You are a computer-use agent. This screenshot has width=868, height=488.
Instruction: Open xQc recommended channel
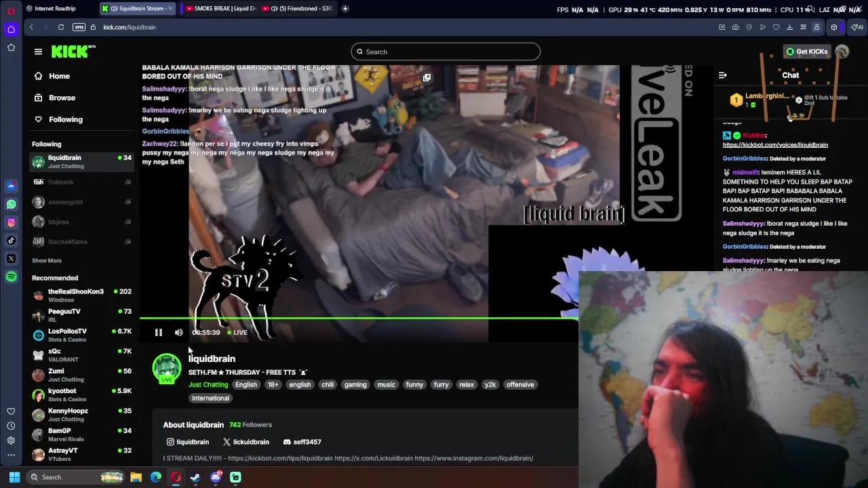pyautogui.click(x=81, y=355)
